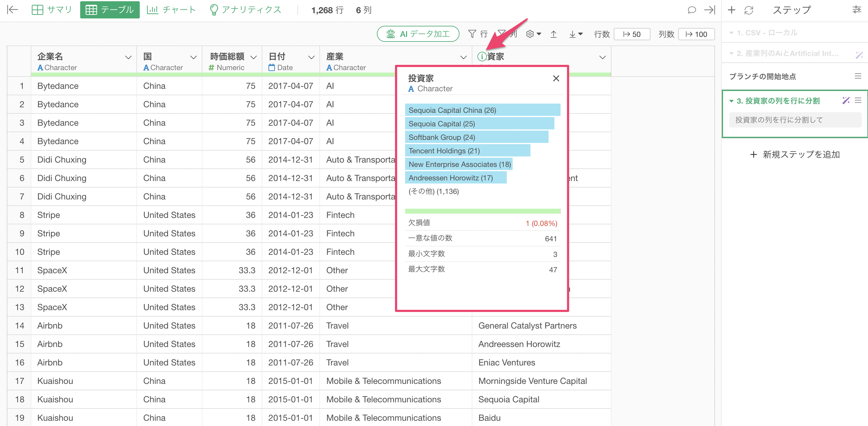Click the step 3 prompt text field
Image resolution: width=868 pixels, height=426 pixels.
(x=795, y=120)
